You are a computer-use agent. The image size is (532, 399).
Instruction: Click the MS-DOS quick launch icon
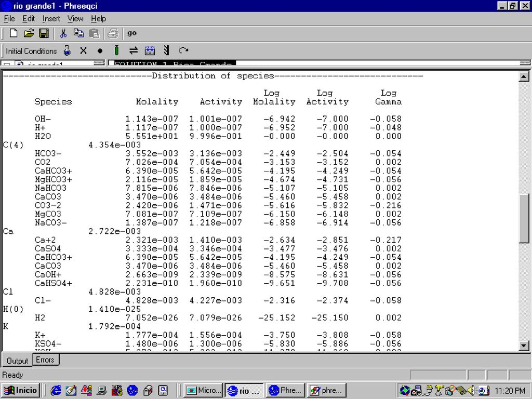pos(117,391)
